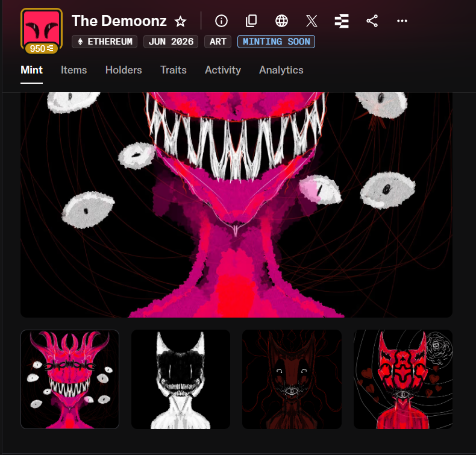The image size is (476, 455).
Task: Open the collection website globe icon
Action: (x=281, y=21)
